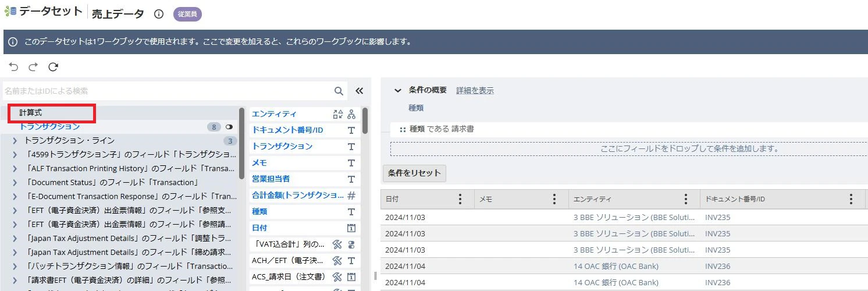The width and height of the screenshot is (868, 291).
Task: Expand the 請求書EFT(電子資金決済)の詳細 node
Action: click(15, 281)
